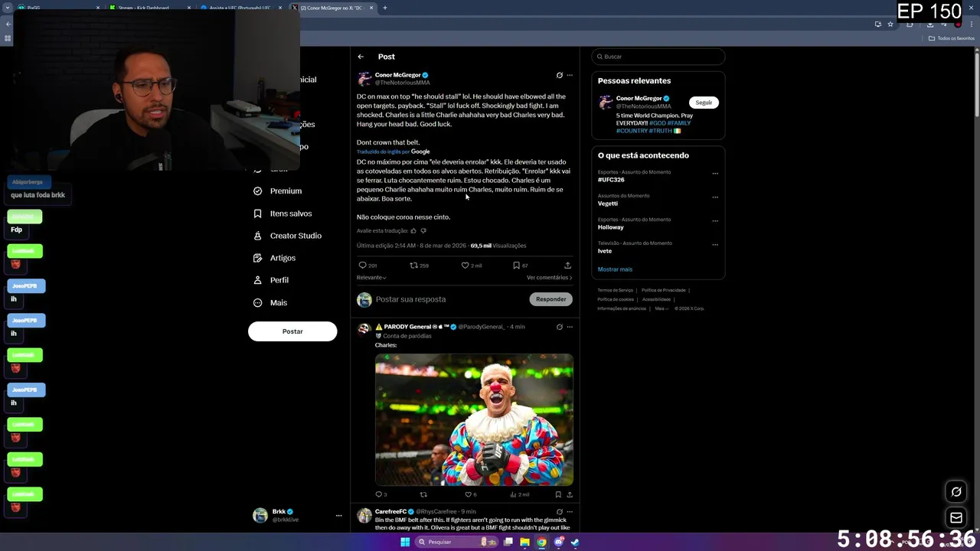
Task: Reply to PARODY General's clown post
Action: (x=378, y=494)
